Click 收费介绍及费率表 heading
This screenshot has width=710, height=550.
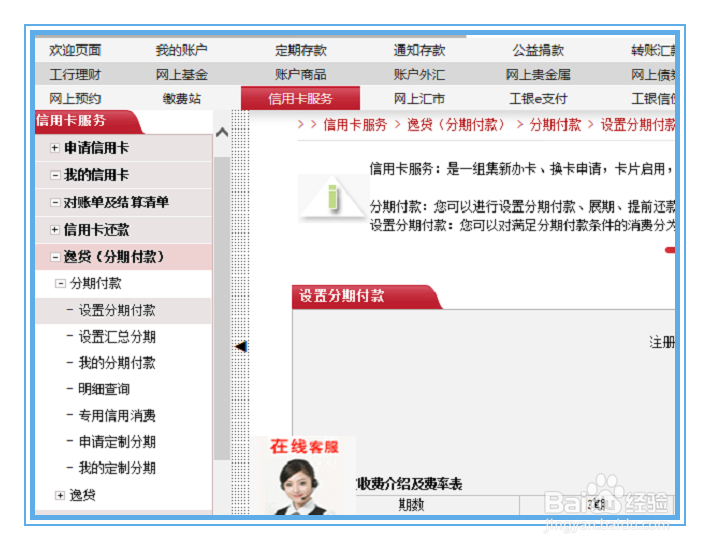(410, 484)
